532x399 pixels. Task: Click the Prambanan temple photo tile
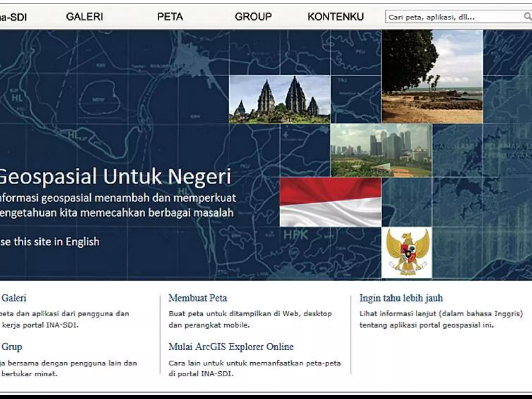[x=280, y=99]
